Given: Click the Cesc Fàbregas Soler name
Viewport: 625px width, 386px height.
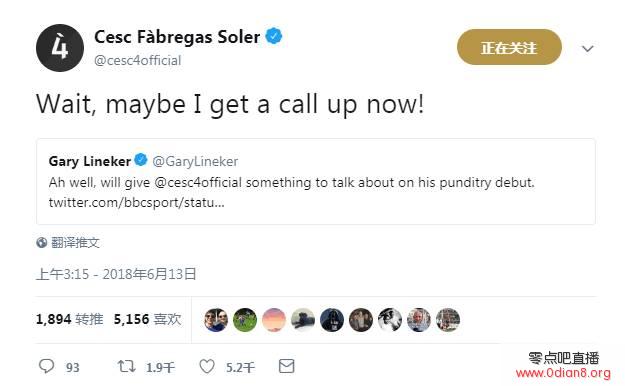Looking at the screenshot, I should point(177,37).
